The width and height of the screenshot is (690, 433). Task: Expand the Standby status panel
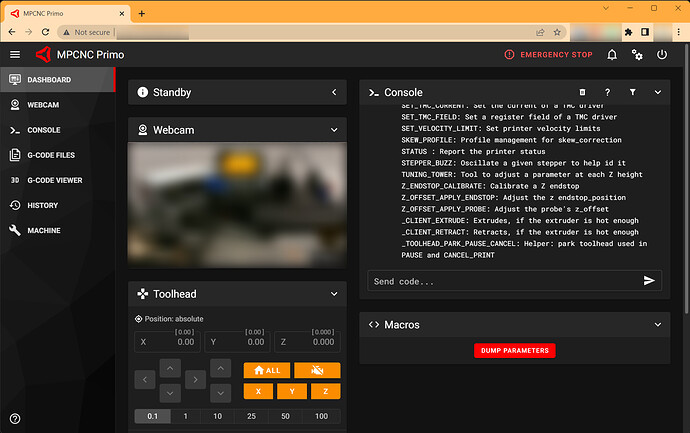click(334, 92)
